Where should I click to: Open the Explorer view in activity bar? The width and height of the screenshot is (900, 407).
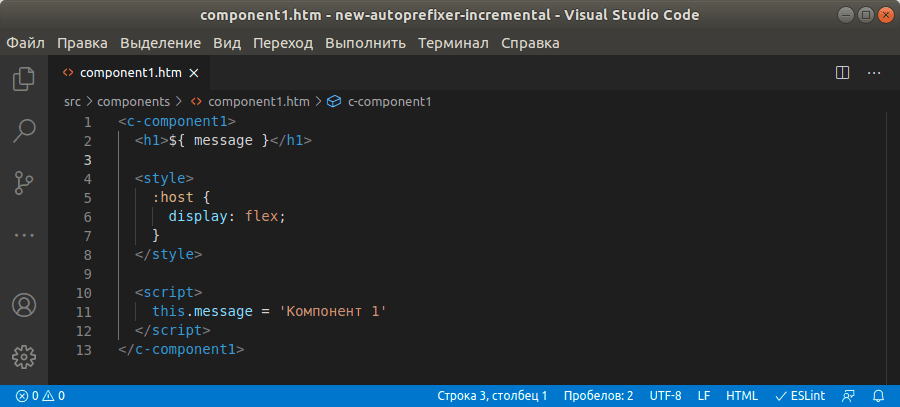tap(24, 79)
